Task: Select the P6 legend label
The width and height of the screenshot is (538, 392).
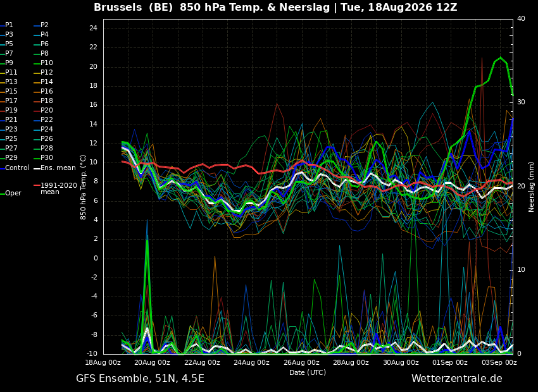Action: pos(44,44)
